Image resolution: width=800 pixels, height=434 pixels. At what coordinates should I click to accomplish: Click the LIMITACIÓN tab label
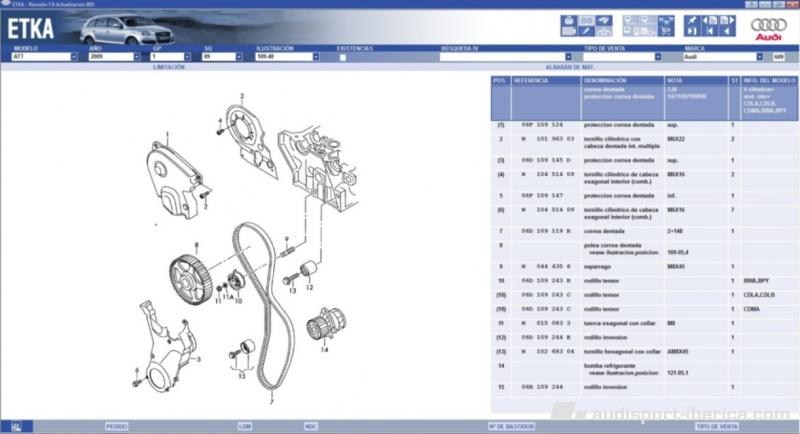(x=168, y=67)
